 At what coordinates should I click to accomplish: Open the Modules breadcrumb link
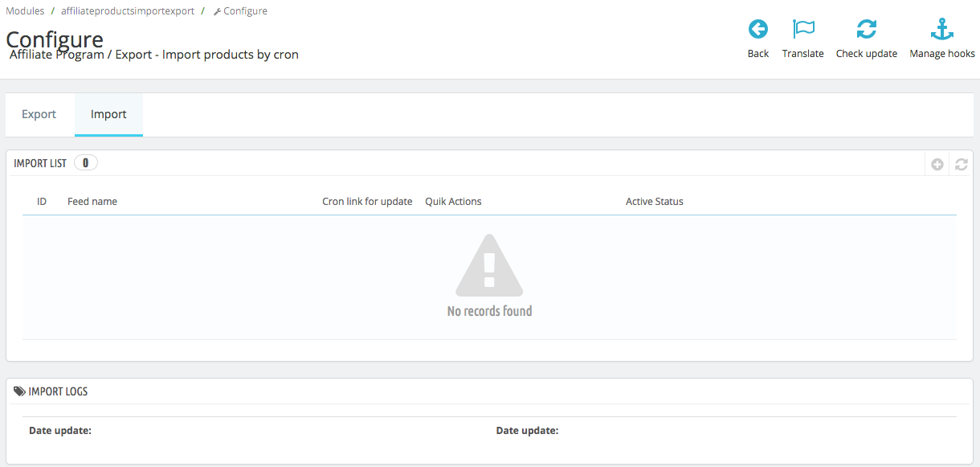[x=25, y=11]
